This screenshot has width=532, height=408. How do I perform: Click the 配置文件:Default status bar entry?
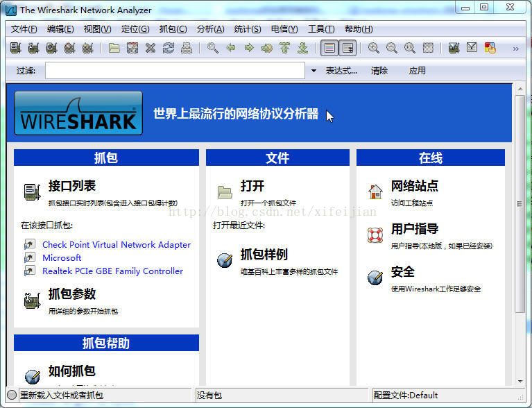(406, 395)
